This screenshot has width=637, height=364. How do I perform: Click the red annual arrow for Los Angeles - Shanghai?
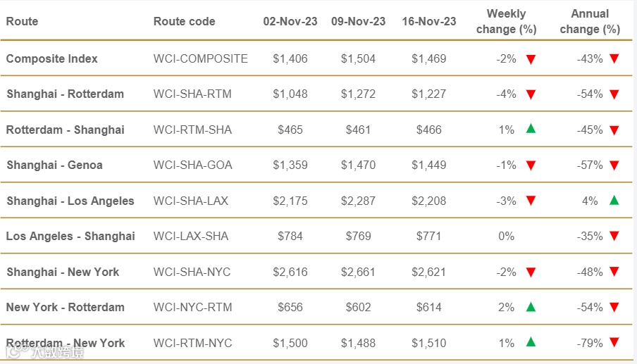(614, 236)
